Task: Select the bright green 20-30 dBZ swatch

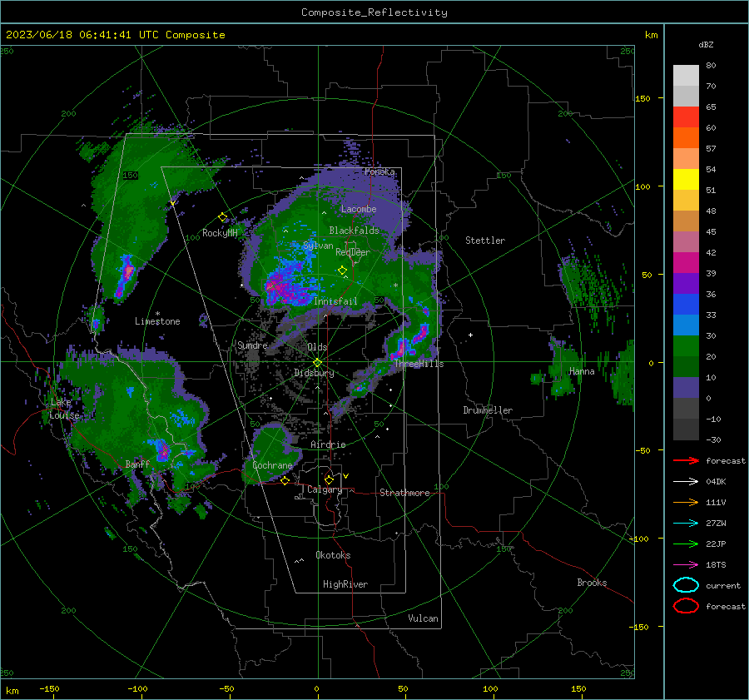Action: 686,345
